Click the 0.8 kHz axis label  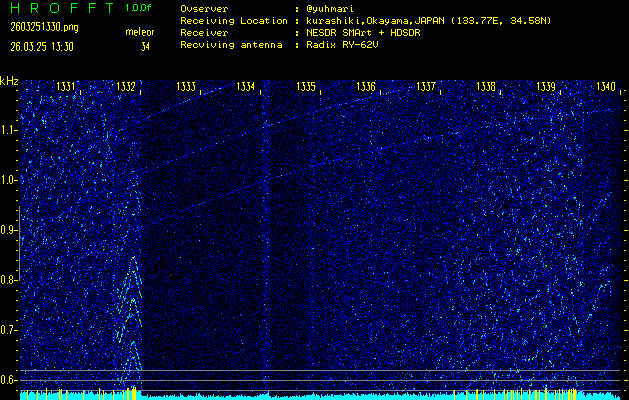9,280
